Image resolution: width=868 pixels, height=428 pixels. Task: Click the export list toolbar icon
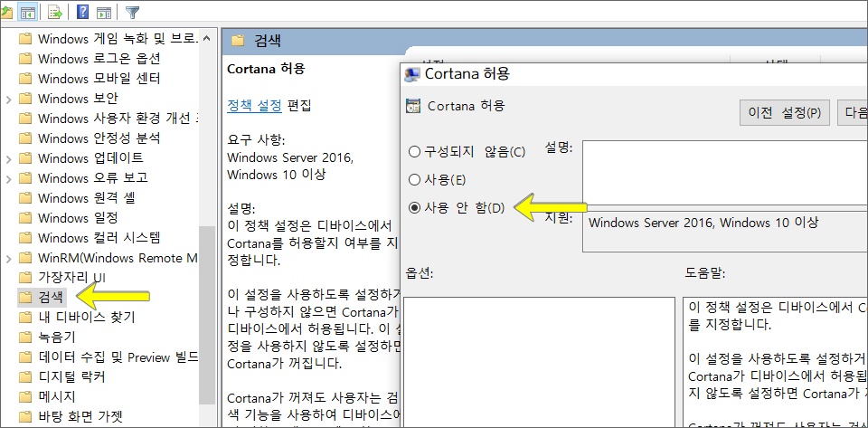pyautogui.click(x=55, y=12)
